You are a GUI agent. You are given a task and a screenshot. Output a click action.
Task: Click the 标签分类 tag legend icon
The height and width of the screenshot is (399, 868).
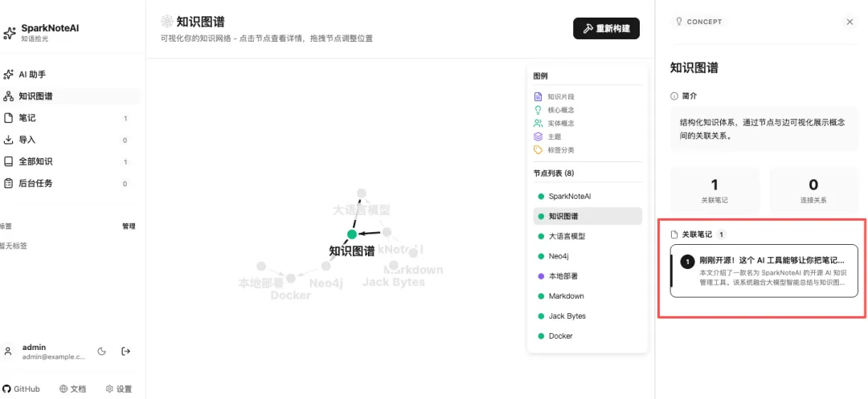(538, 150)
